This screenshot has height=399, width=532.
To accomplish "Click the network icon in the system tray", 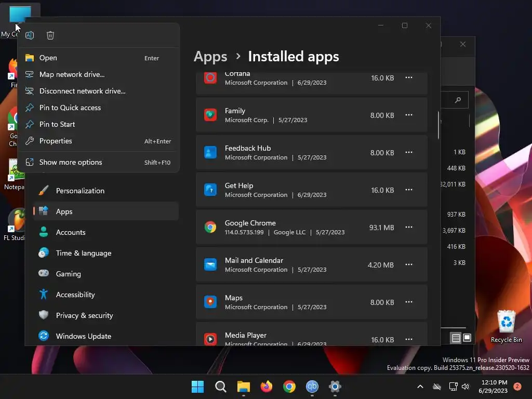I will (453, 387).
